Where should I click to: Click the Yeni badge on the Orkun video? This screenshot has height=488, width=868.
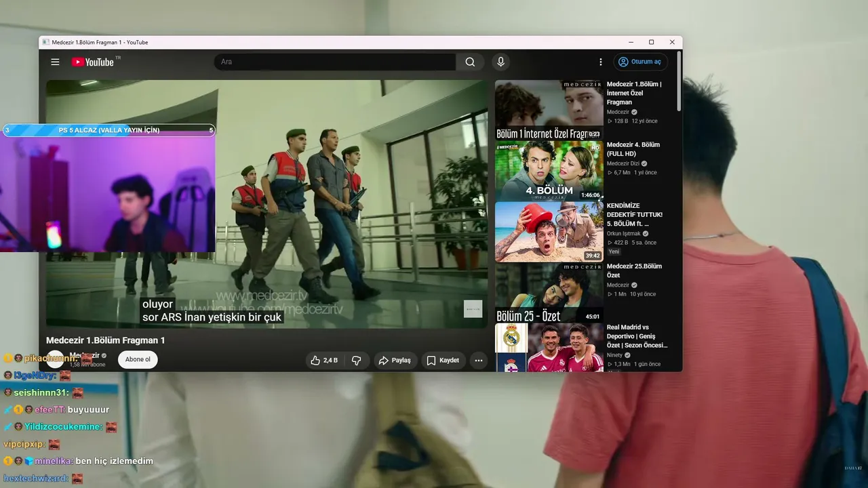click(614, 251)
